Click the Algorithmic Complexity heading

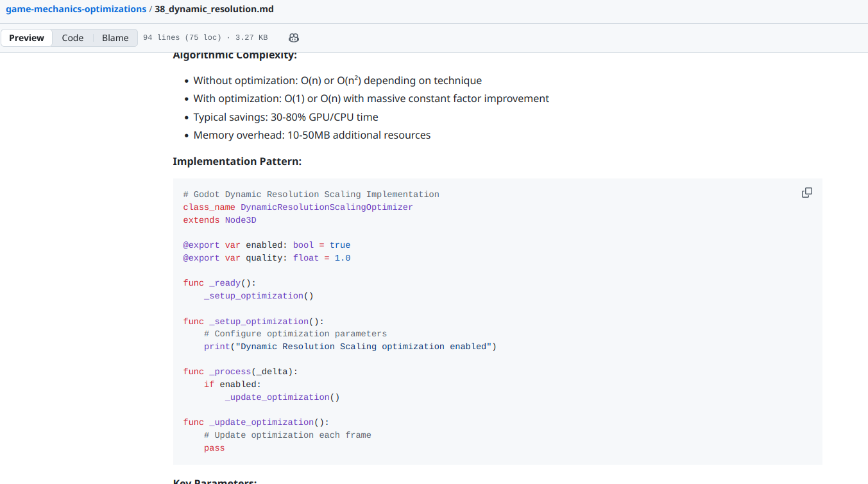[x=235, y=55]
